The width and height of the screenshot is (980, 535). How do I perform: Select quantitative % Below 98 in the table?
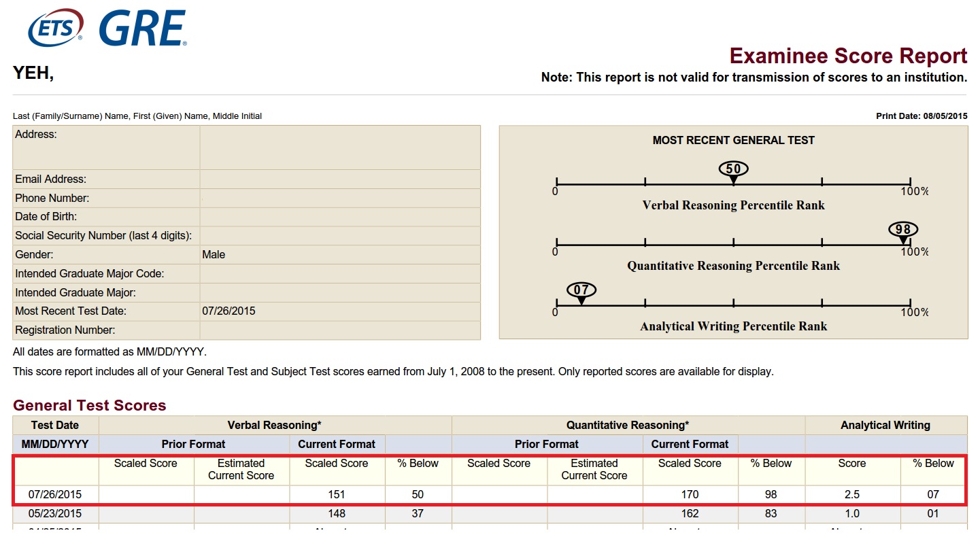pyautogui.click(x=771, y=495)
